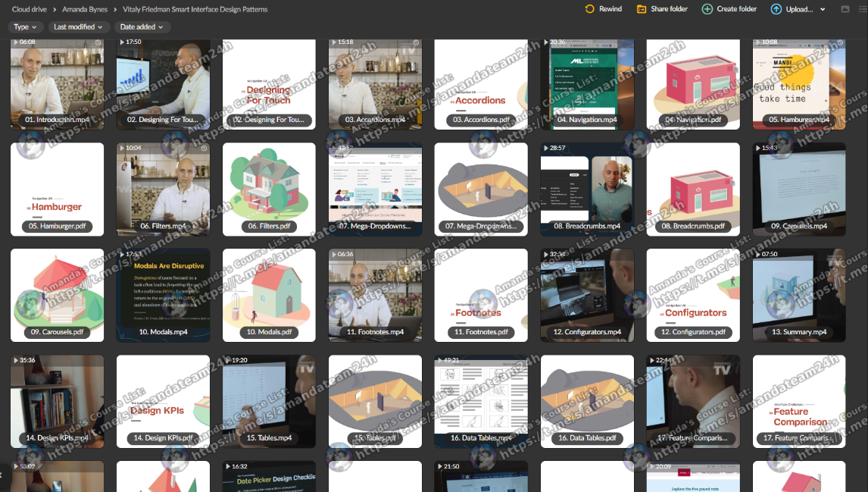The height and width of the screenshot is (492, 868).
Task: Click the Upload arrow icon
Action: pyautogui.click(x=776, y=9)
